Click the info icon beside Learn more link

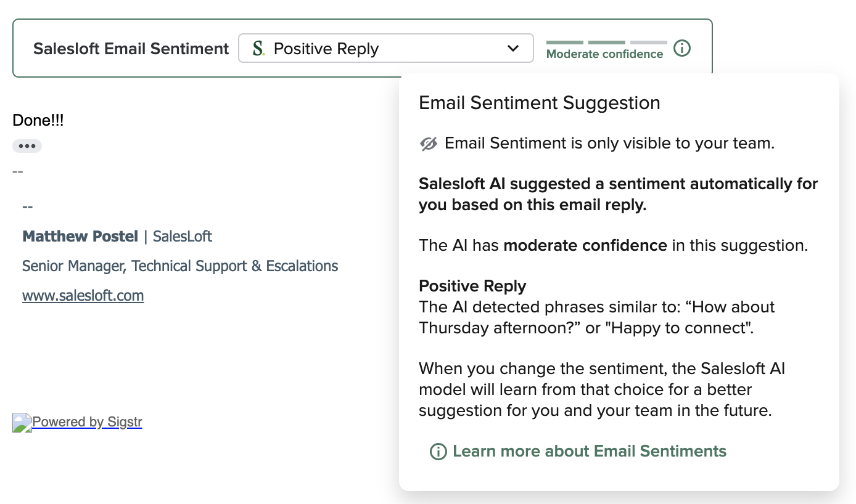tap(438, 452)
